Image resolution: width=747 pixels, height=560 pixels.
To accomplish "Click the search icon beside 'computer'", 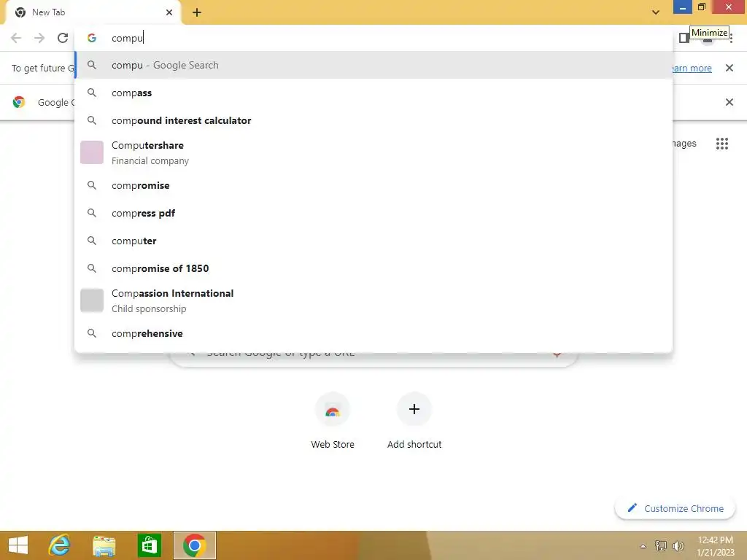I will 92,241.
